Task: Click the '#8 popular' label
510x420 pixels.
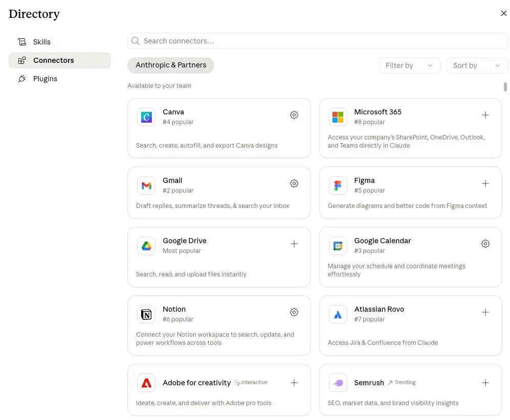Action: [x=369, y=122]
